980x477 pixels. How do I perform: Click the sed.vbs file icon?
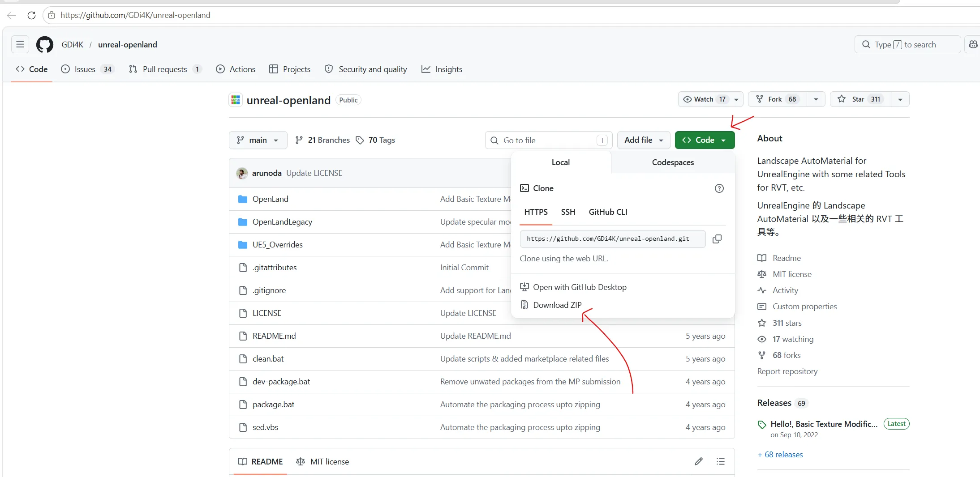tap(243, 427)
